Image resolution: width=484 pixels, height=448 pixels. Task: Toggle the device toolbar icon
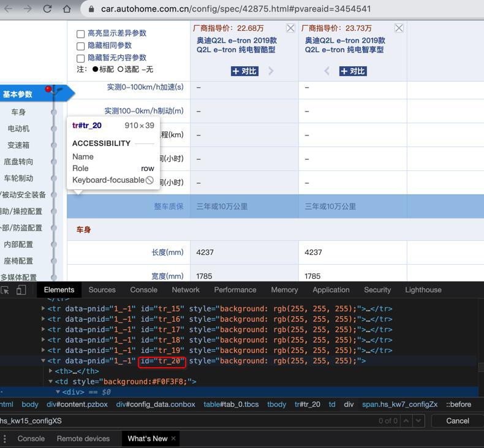[x=21, y=290]
